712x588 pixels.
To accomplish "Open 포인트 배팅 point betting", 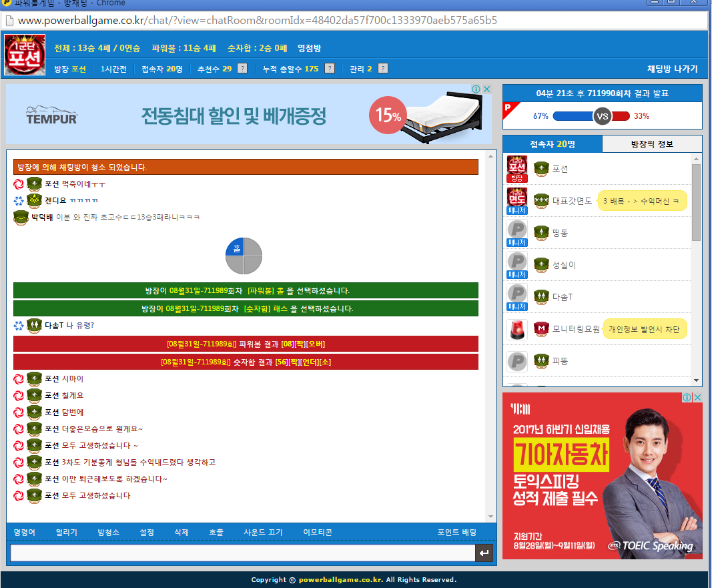I will pyautogui.click(x=457, y=532).
